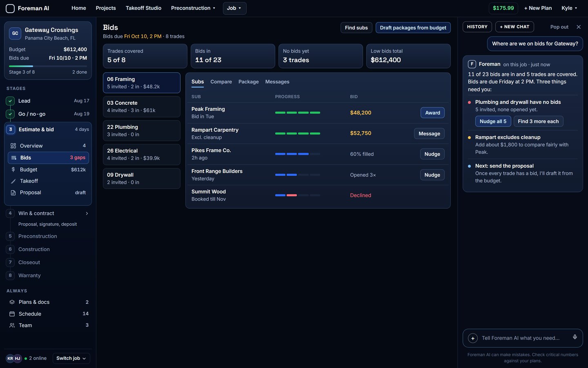Click the Schedule calendar icon
This screenshot has height=368, width=588.
point(12,314)
